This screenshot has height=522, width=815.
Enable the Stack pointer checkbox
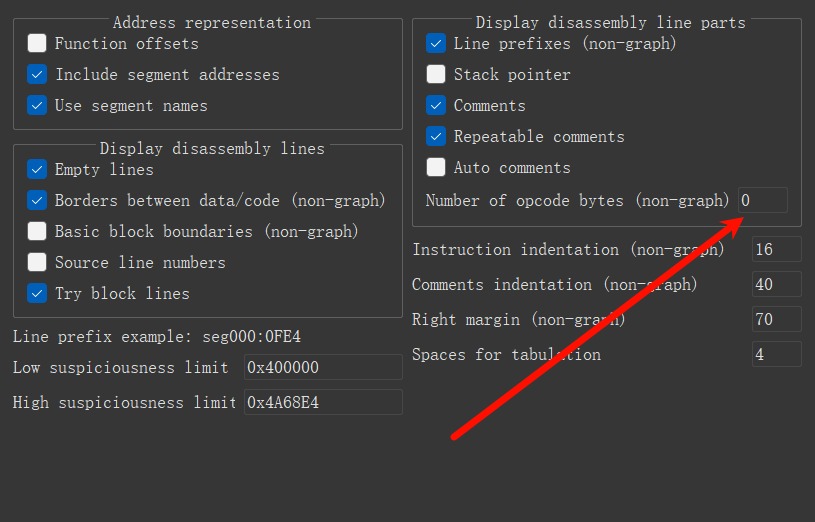tap(436, 74)
